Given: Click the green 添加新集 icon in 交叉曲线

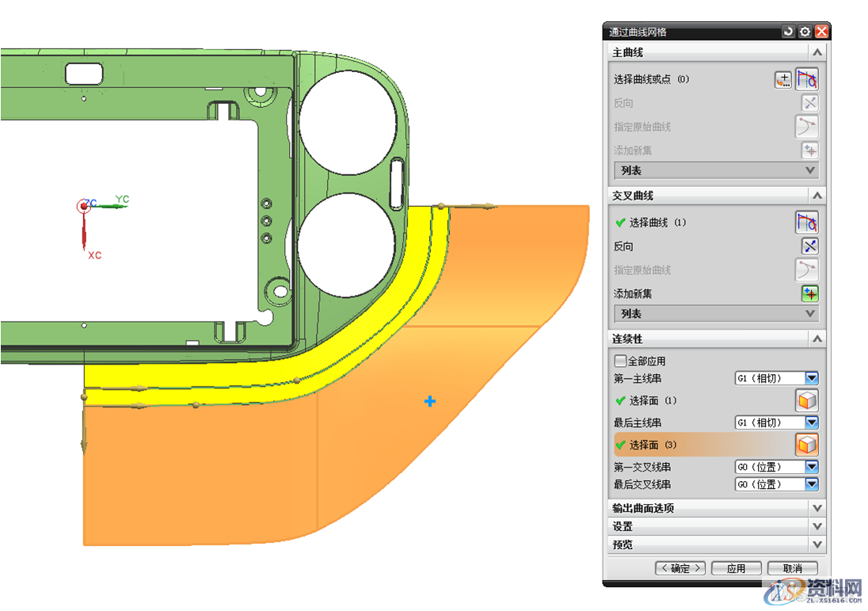Looking at the screenshot, I should [809, 294].
